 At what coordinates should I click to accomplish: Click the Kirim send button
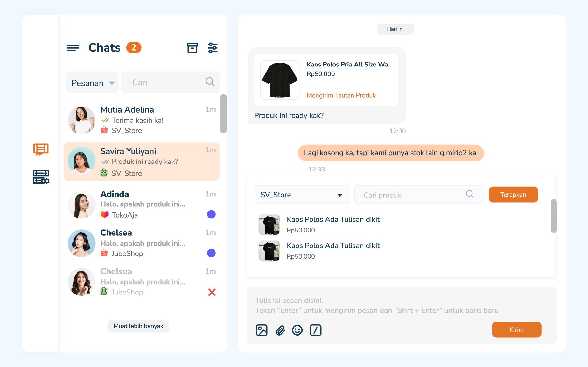516,329
